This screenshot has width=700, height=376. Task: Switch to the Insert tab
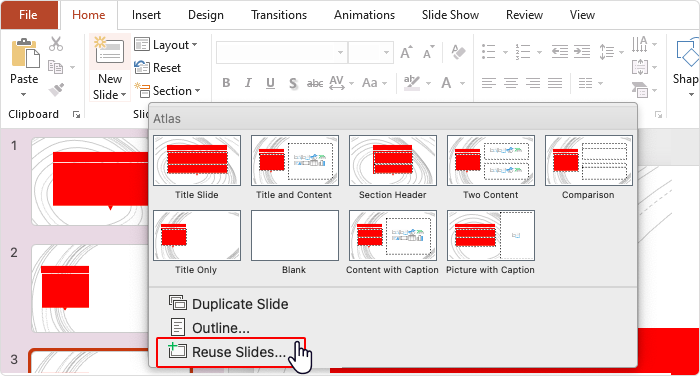coord(146,15)
